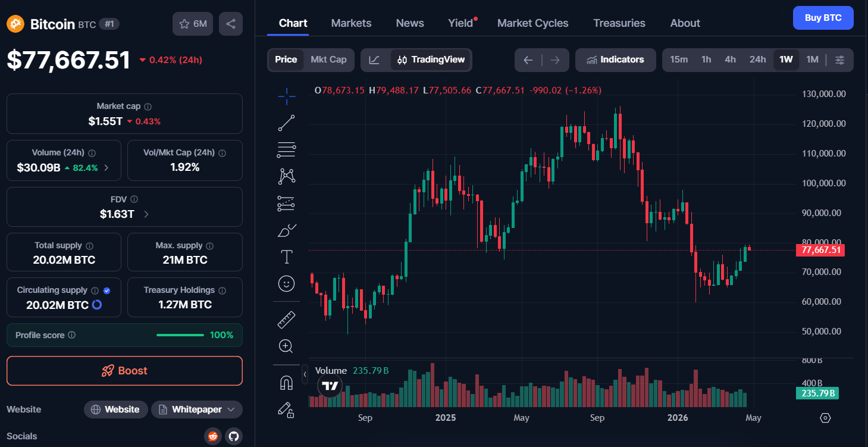Click the $1.55T market cap value
Viewport: 868px width, 447px height.
105,121
